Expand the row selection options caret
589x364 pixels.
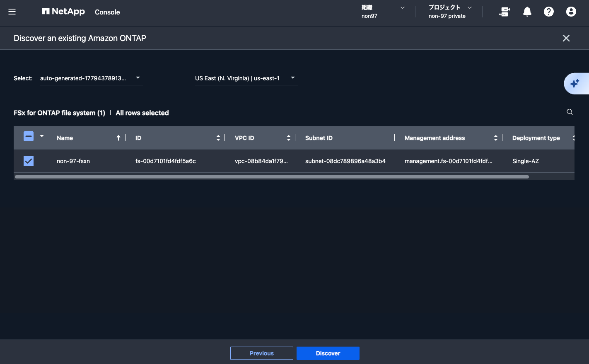coord(42,136)
